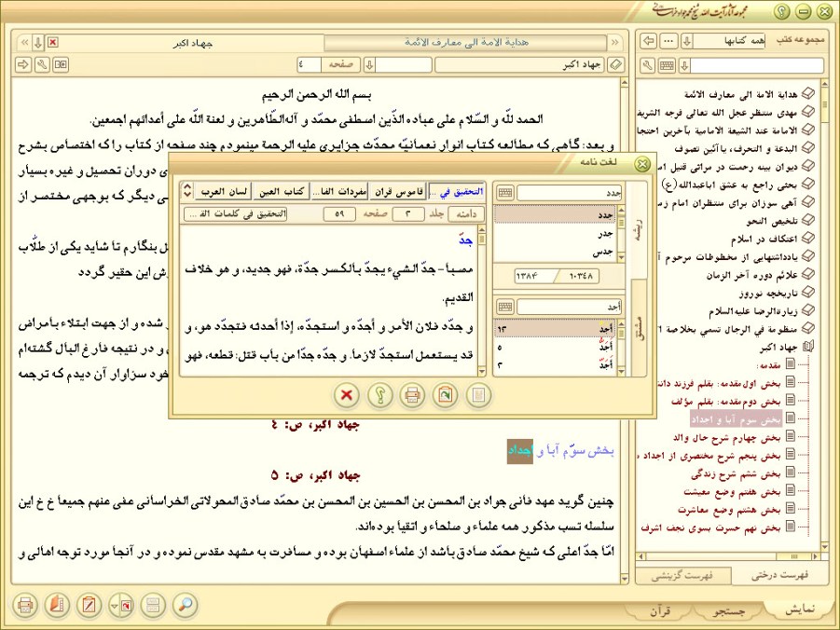Click the ۱۰۳۴۸ count toggle in the dictionary

coord(581,276)
